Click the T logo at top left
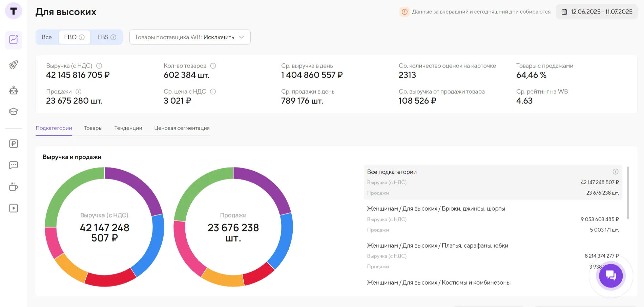Screen dimensions: 644x307 (x=14, y=11)
